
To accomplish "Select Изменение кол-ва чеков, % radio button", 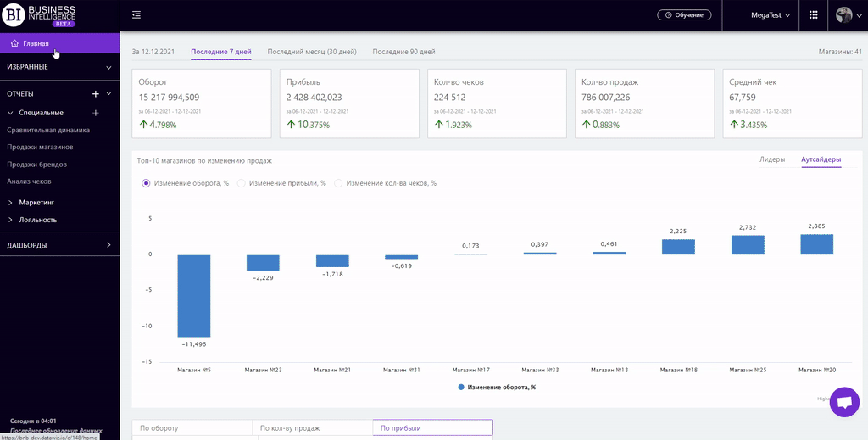I will (338, 183).
